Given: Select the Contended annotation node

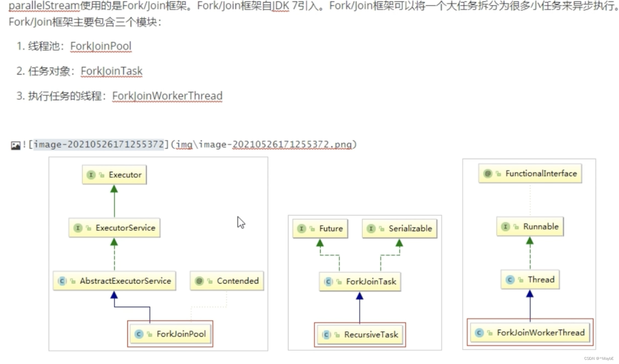Looking at the screenshot, I should tap(227, 281).
